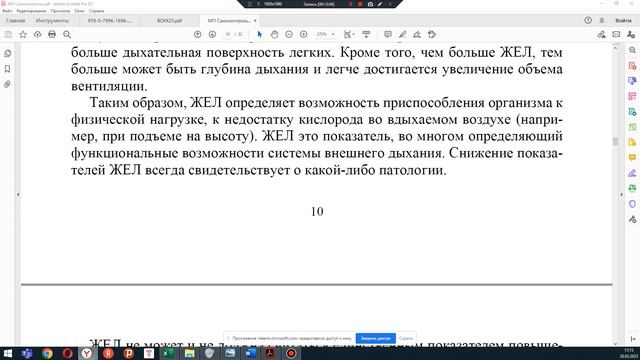This screenshot has width=640, height=360.
Task: Open the Файл menu
Action: 7,11
